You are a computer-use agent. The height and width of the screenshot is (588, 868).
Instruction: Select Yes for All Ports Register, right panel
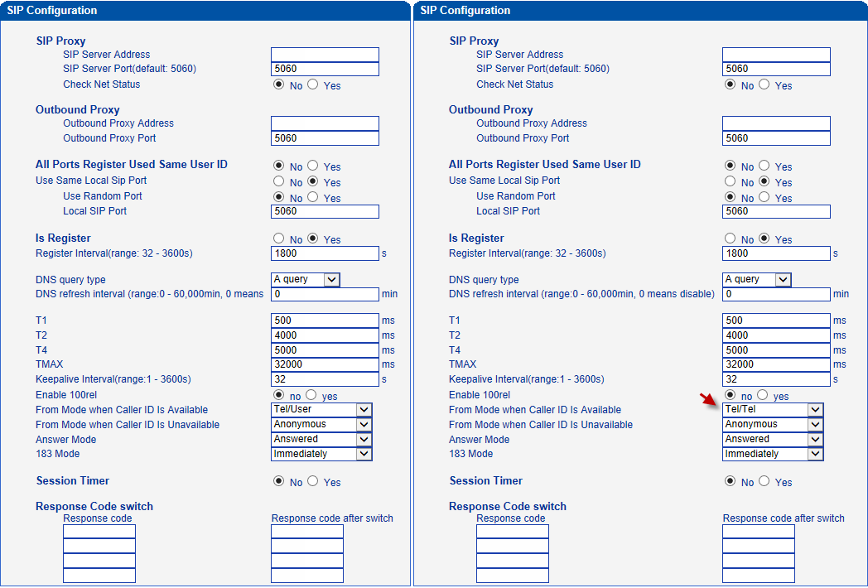click(764, 166)
